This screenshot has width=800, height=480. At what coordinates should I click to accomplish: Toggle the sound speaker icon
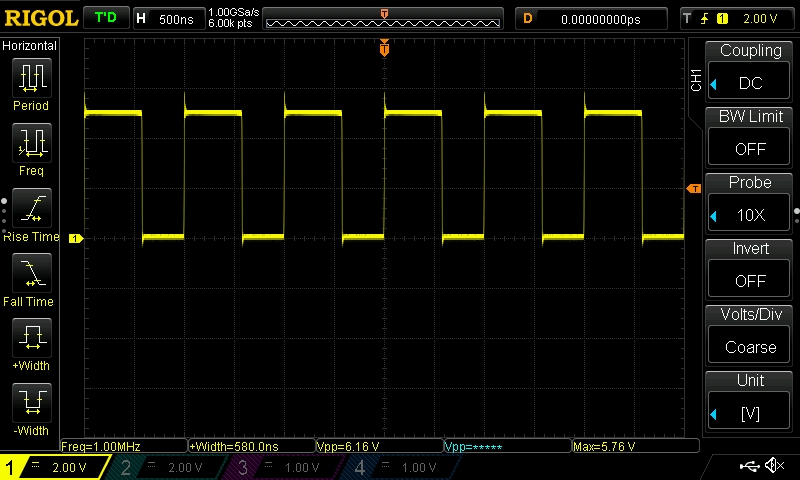[x=774, y=465]
